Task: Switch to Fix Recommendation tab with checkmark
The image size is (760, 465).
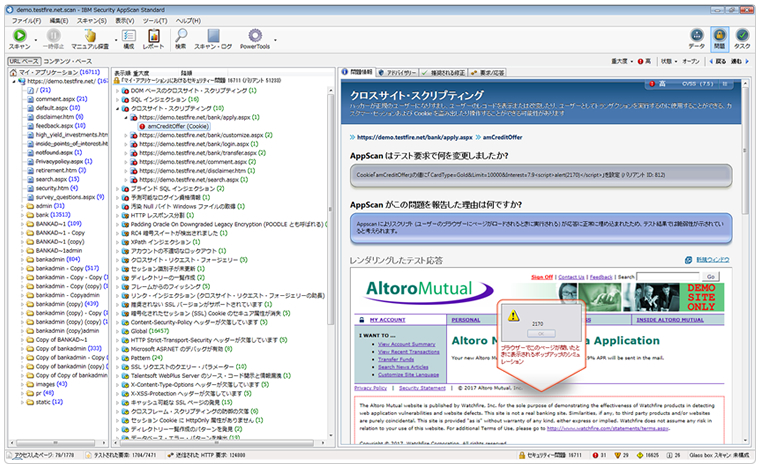Action: click(443, 72)
